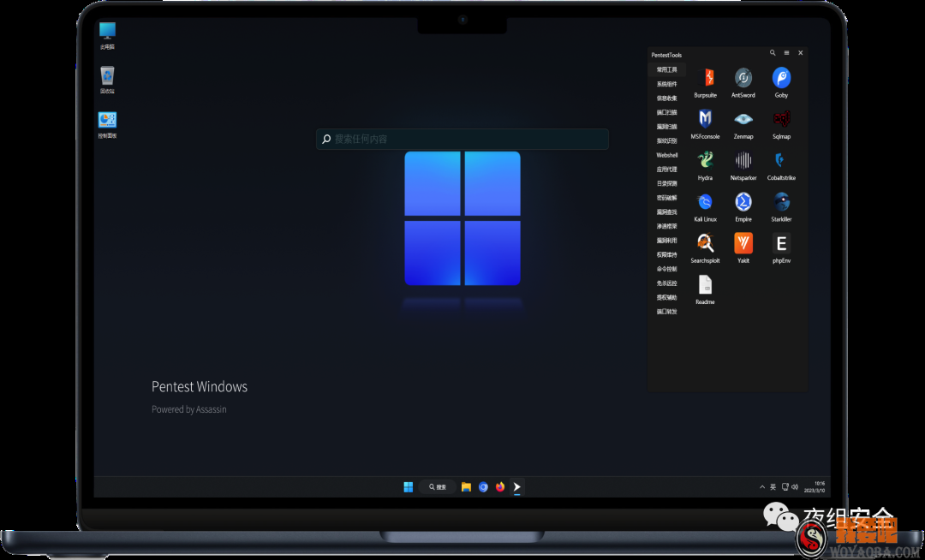Expand the system tray hidden icons chevron
The image size is (925, 560).
(762, 487)
